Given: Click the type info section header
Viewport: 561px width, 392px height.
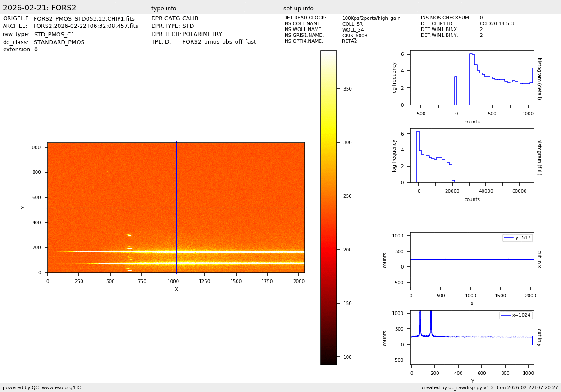Looking at the screenshot, I should tap(164, 9).
